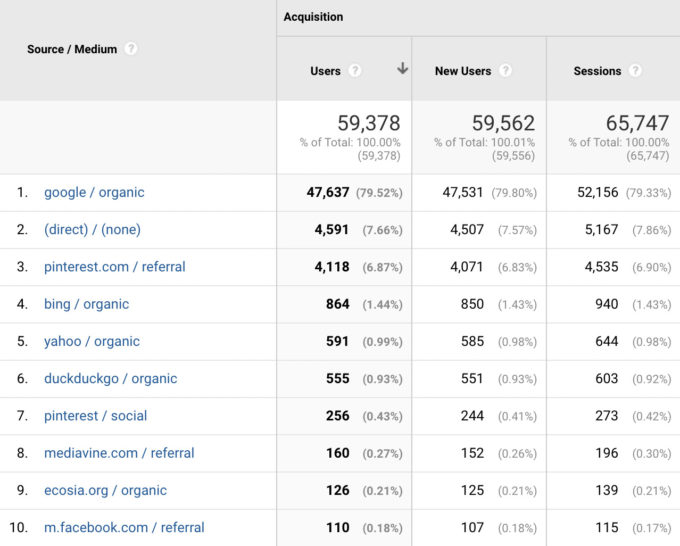Image resolution: width=680 pixels, height=546 pixels.
Task: Select New Users value 585
Action: click(472, 341)
